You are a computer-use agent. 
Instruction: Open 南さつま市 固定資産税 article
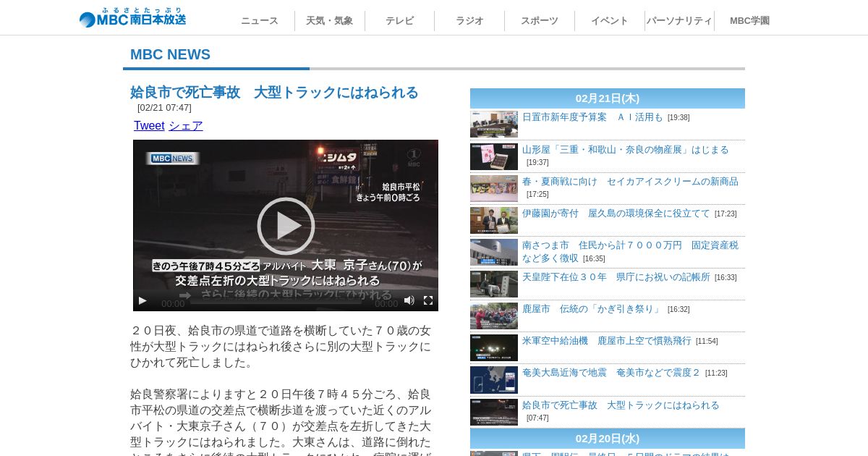pos(630,251)
